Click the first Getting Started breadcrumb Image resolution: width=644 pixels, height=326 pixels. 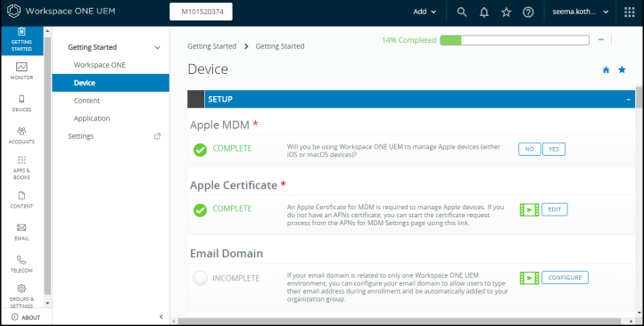point(212,46)
